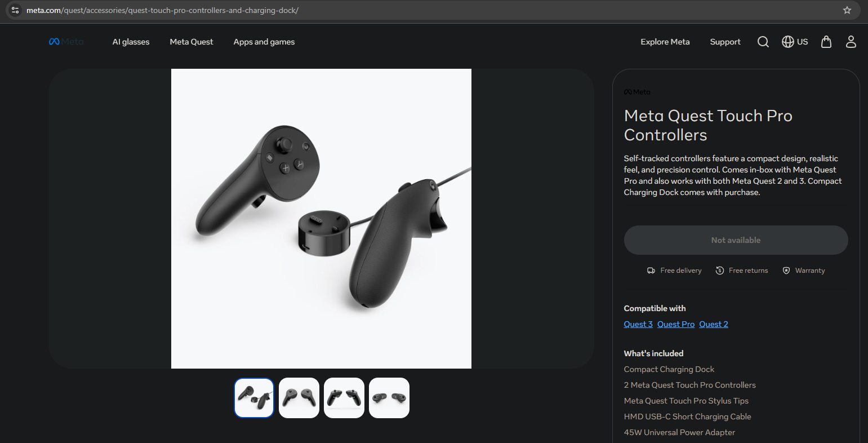Viewport: 868px width, 443px height.
Task: Select the second product thumbnail image
Action: (299, 398)
